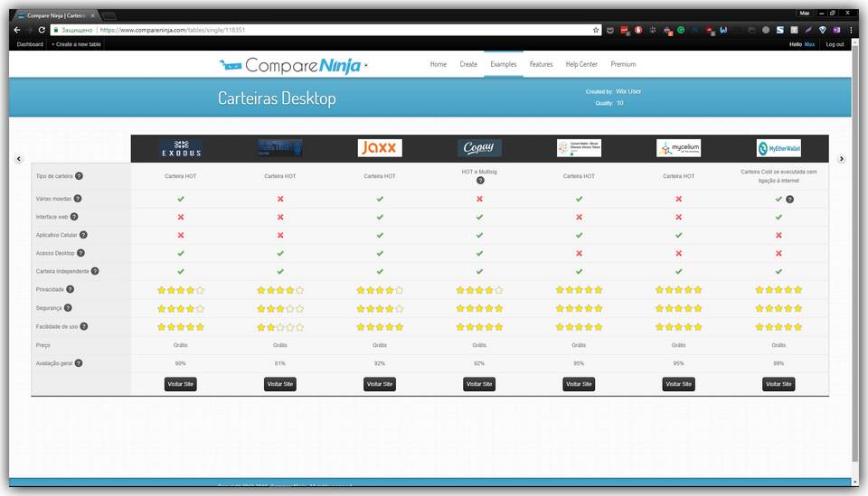Open help tooltip for Várias moedas
This screenshot has height=496, width=868.
coord(78,199)
